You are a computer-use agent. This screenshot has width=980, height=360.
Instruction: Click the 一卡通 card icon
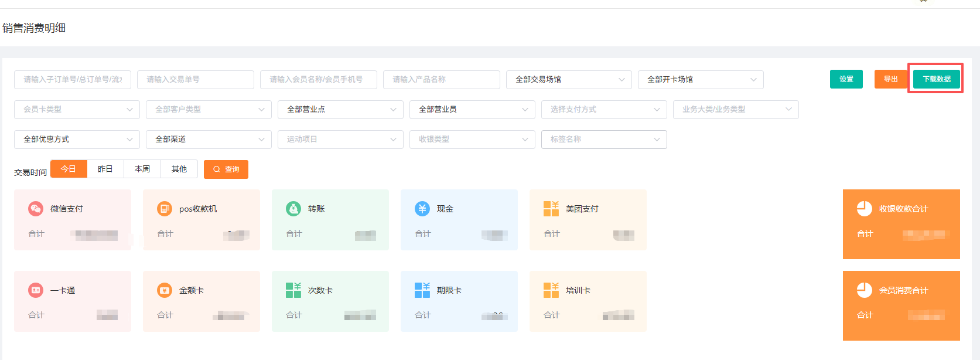(36, 290)
